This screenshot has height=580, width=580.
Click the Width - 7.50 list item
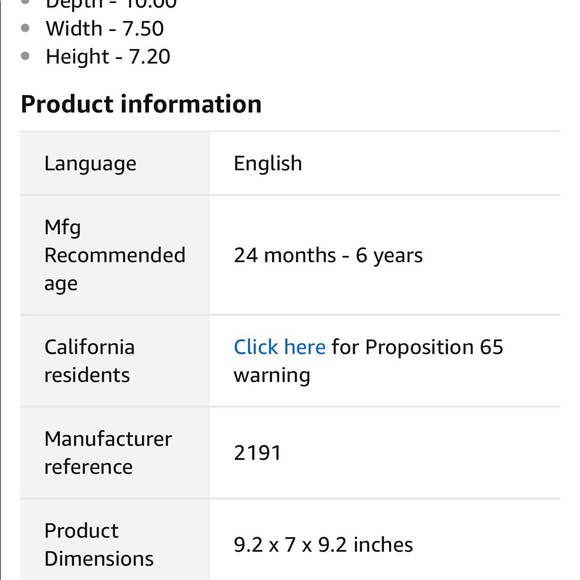click(105, 28)
